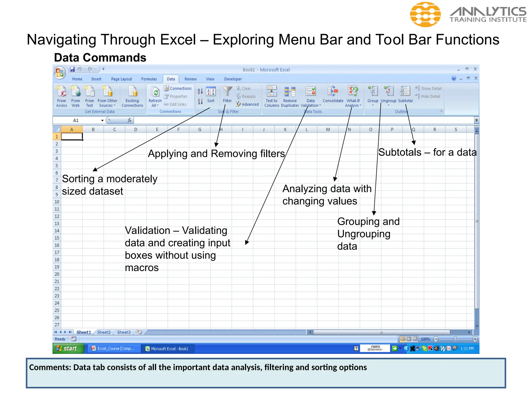532x399 pixels.
Task: Open the Page Layout tab
Action: pos(121,79)
